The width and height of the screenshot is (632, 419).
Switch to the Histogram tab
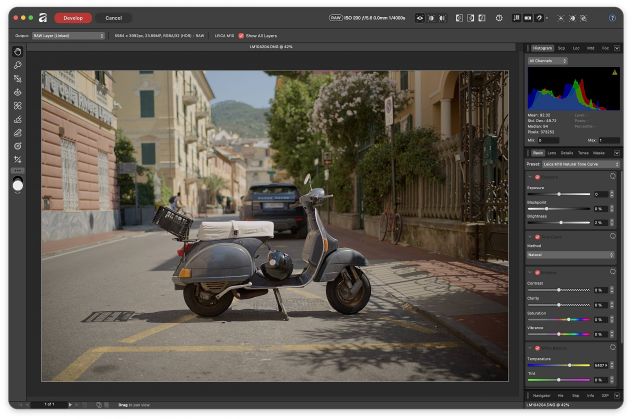(x=542, y=48)
